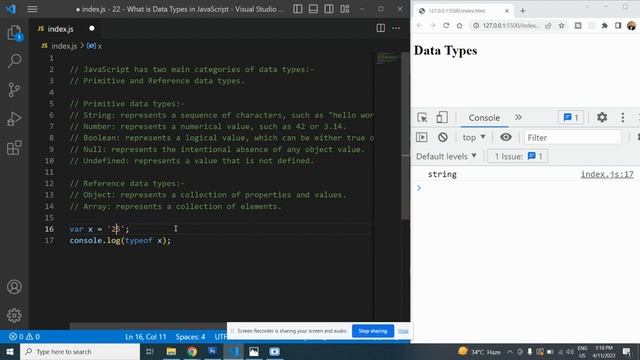
Task: Click the 1 Issue link
Action: pos(518,156)
